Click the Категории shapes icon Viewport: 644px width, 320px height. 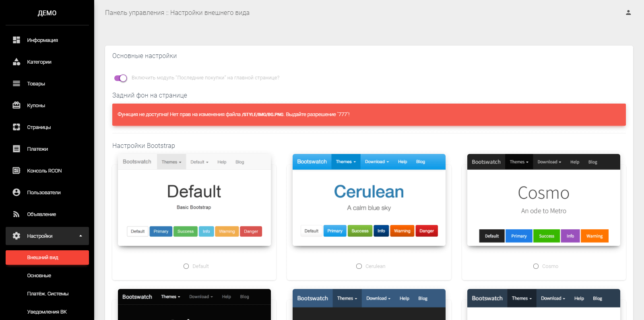tap(17, 62)
